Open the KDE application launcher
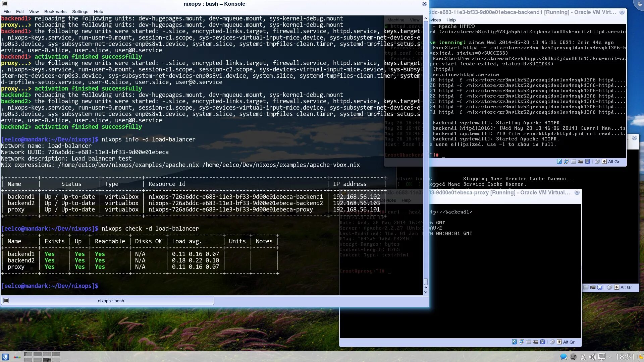The image size is (644, 362). click(x=5, y=357)
